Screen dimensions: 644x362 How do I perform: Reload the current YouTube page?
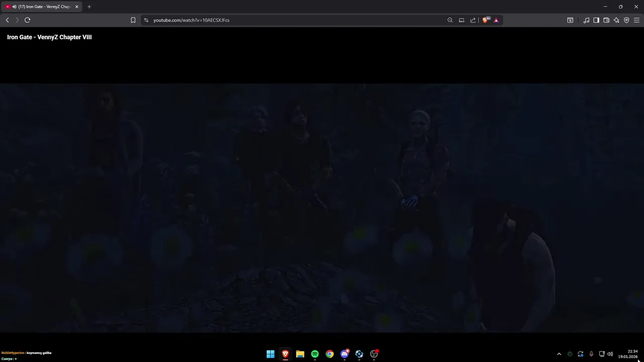(27, 20)
